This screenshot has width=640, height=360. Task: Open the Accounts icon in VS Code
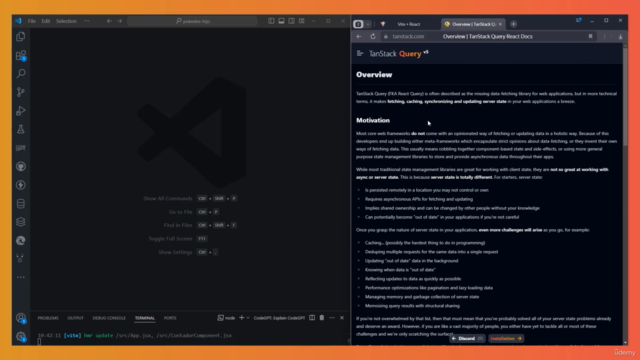[x=20, y=318]
